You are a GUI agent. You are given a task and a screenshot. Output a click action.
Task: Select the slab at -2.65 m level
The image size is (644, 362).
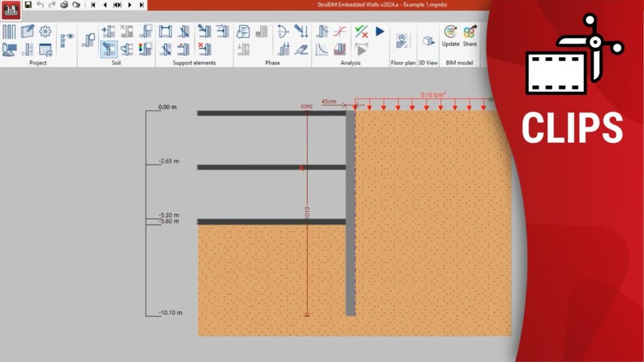click(x=272, y=167)
